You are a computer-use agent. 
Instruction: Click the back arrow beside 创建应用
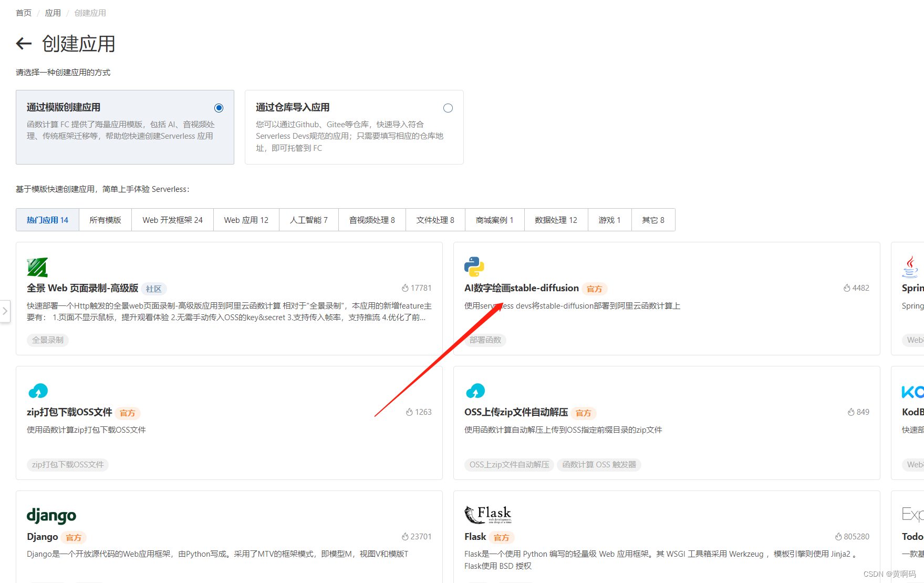point(24,44)
